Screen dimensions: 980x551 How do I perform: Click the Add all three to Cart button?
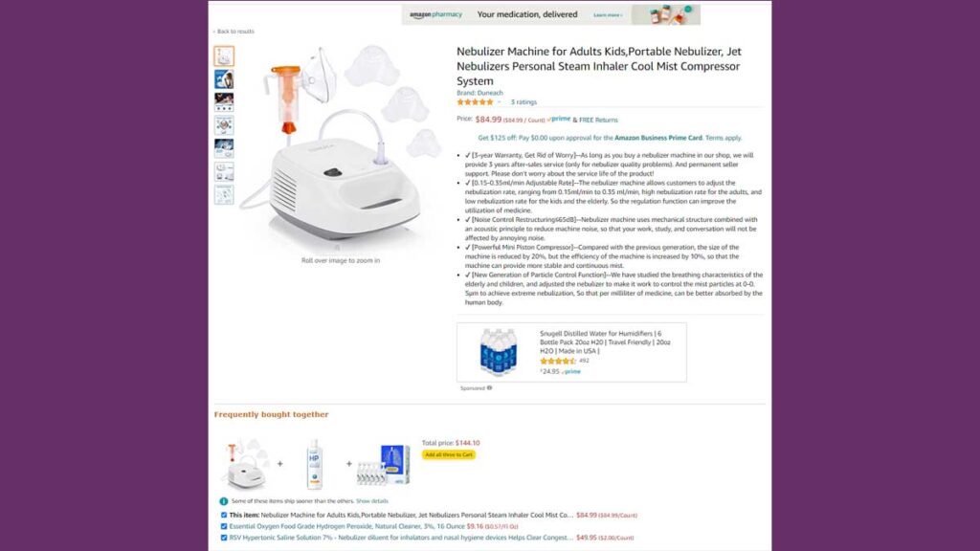point(449,454)
